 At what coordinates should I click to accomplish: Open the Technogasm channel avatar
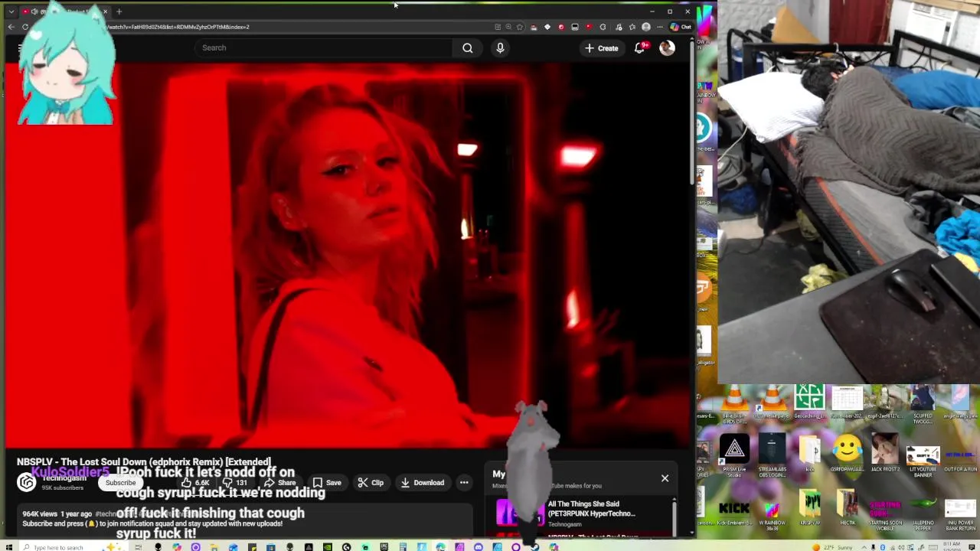(26, 482)
